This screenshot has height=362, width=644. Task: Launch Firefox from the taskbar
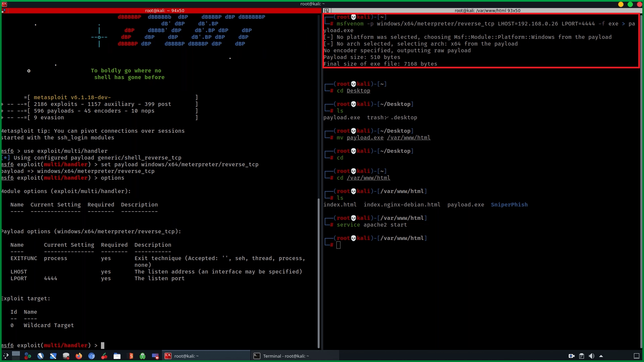[x=79, y=356]
